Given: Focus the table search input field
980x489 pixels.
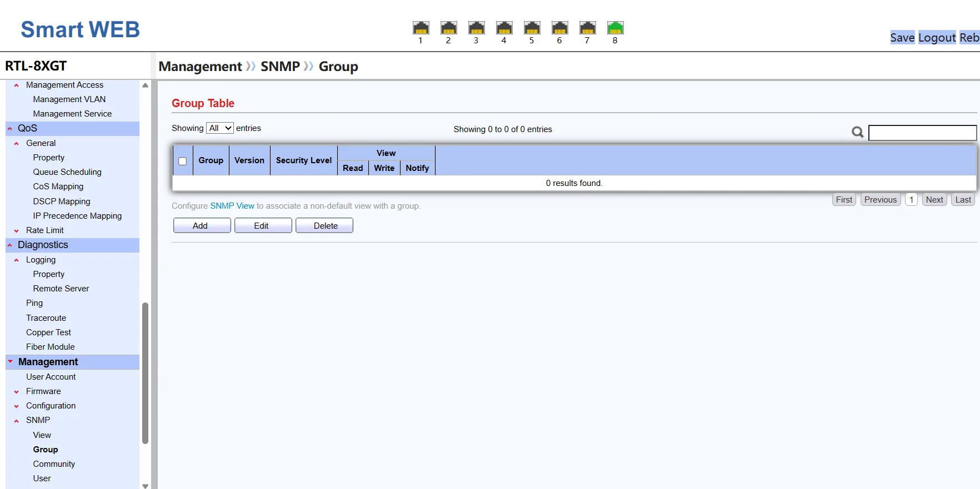Looking at the screenshot, I should (922, 133).
